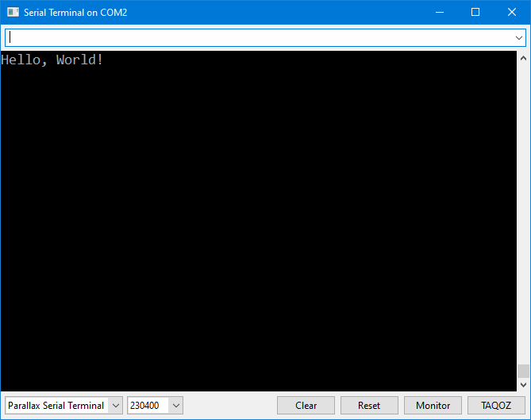Image resolution: width=531 pixels, height=420 pixels.
Task: Close the Serial Terminal on COM2 window
Action: (512, 13)
